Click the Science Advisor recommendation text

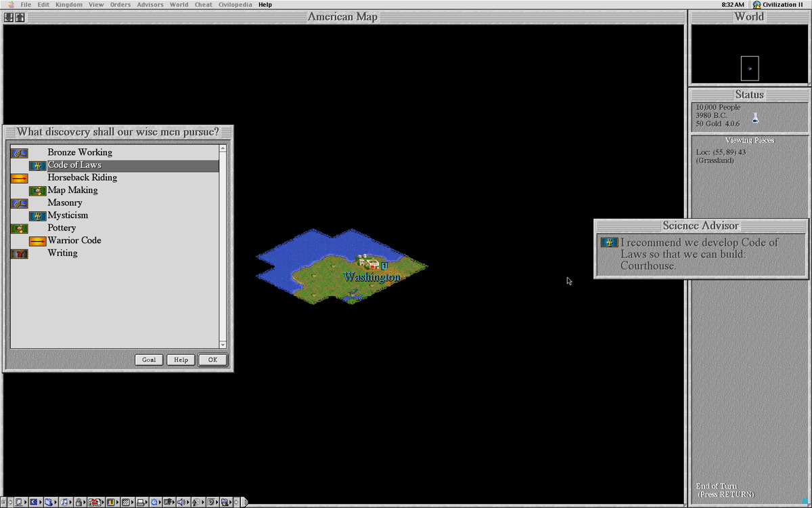pos(700,254)
